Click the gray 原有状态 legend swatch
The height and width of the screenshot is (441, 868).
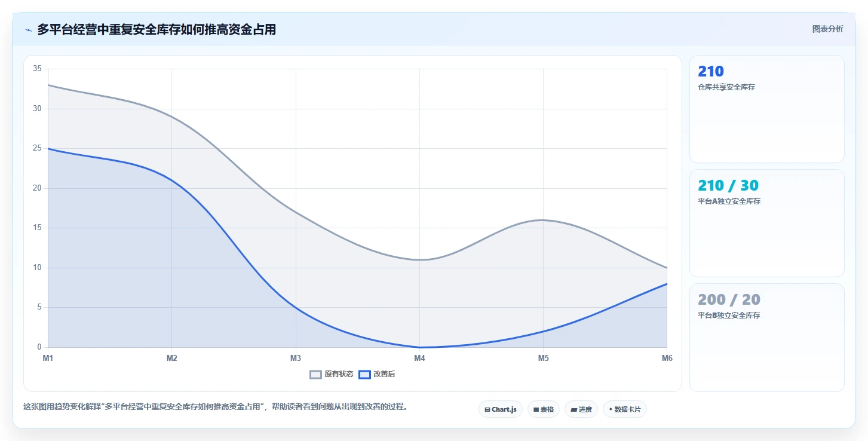[x=316, y=375]
